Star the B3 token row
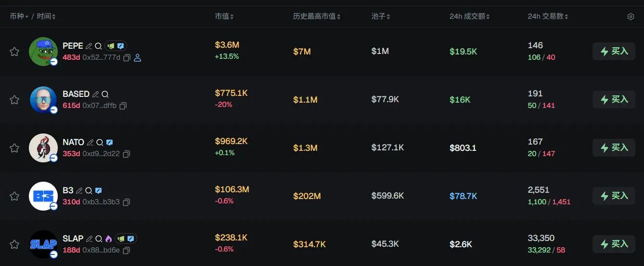This screenshot has width=644, height=266. 14,196
